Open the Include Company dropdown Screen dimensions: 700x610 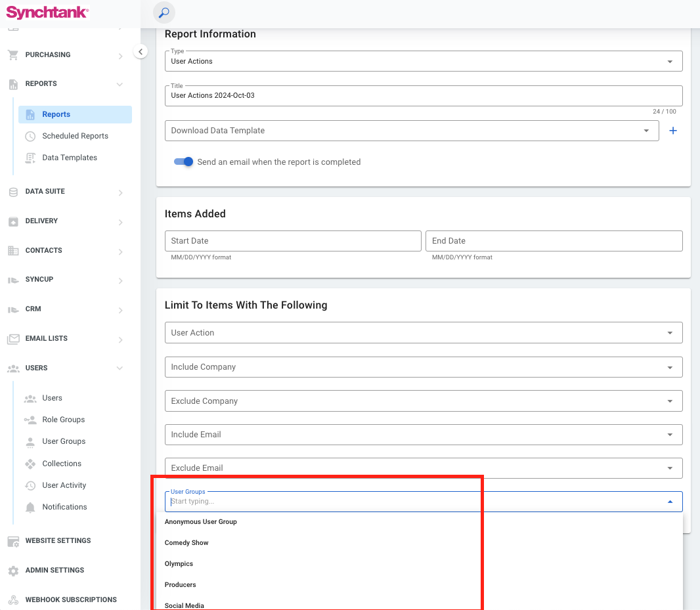coord(423,367)
